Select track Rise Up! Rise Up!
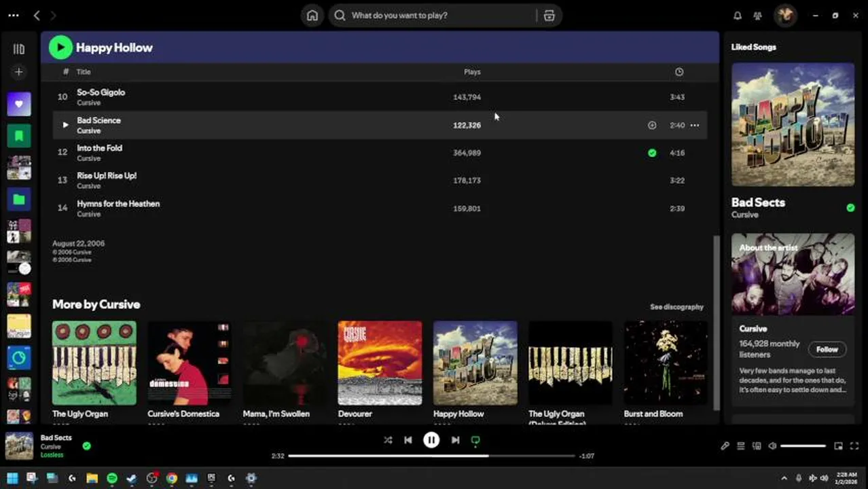 click(380, 181)
